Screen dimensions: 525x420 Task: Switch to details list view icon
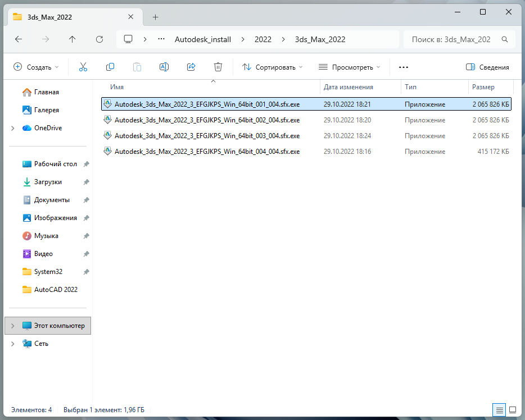click(499, 410)
